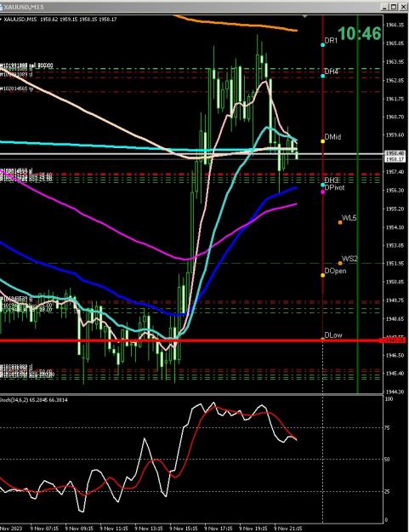Click the stochastic scale value 75
This screenshot has width=409, height=532.
tap(389, 428)
